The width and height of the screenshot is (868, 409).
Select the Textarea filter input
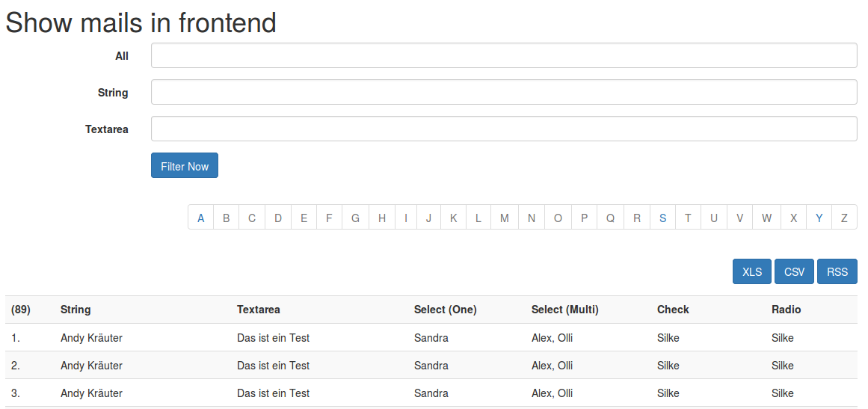(503, 129)
